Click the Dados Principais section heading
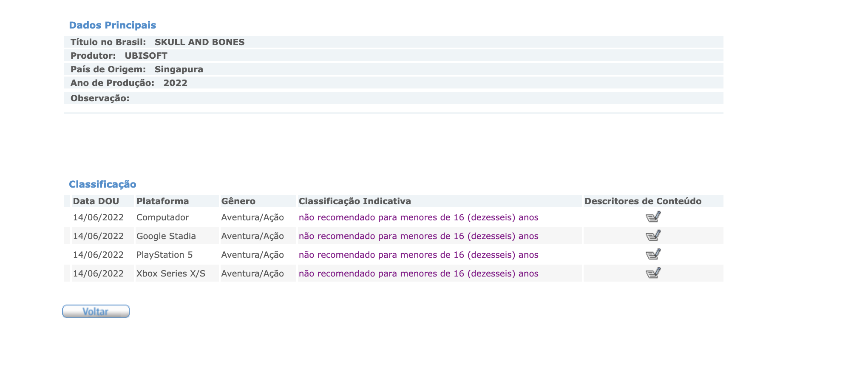This screenshot has height=365, width=868. click(112, 25)
